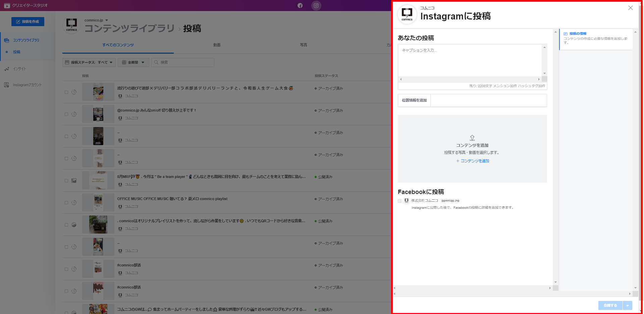This screenshot has width=644, height=314.
Task: Open インサイト in the sidebar
Action: (x=19, y=69)
